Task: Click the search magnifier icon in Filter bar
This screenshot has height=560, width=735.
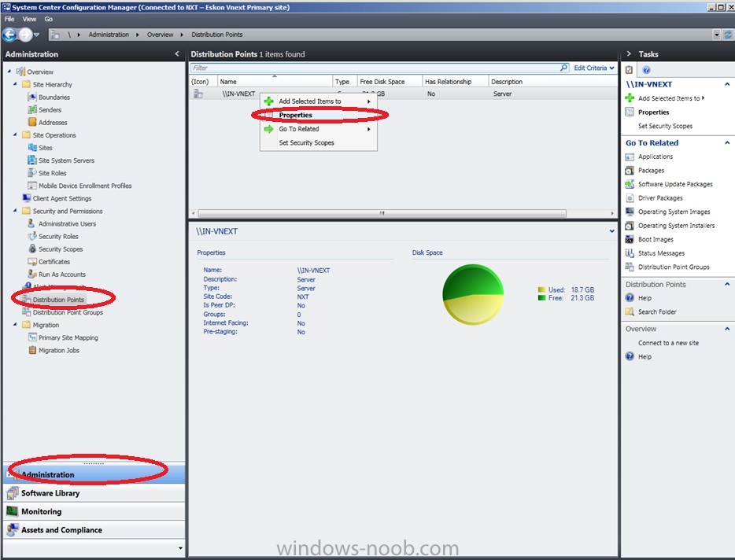Action: (x=564, y=68)
